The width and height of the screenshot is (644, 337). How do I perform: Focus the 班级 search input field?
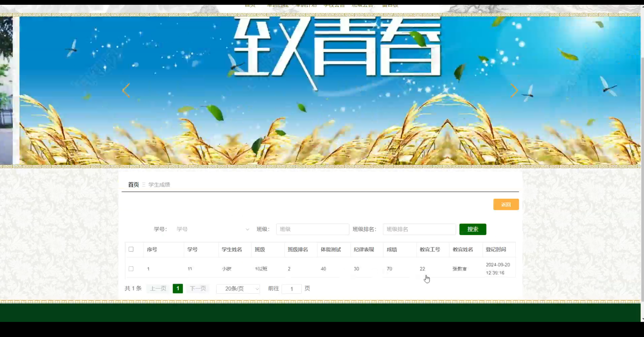point(312,229)
